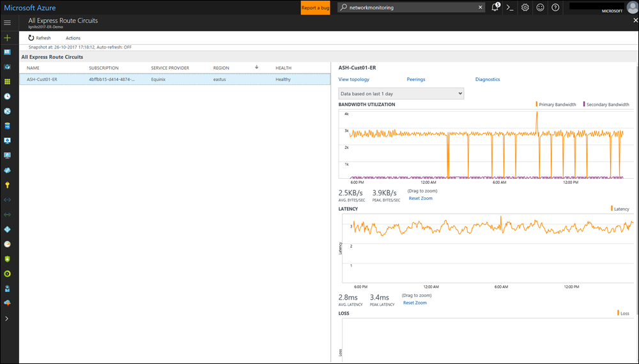Go to Peerings
The width and height of the screenshot is (639, 364).
(x=415, y=79)
